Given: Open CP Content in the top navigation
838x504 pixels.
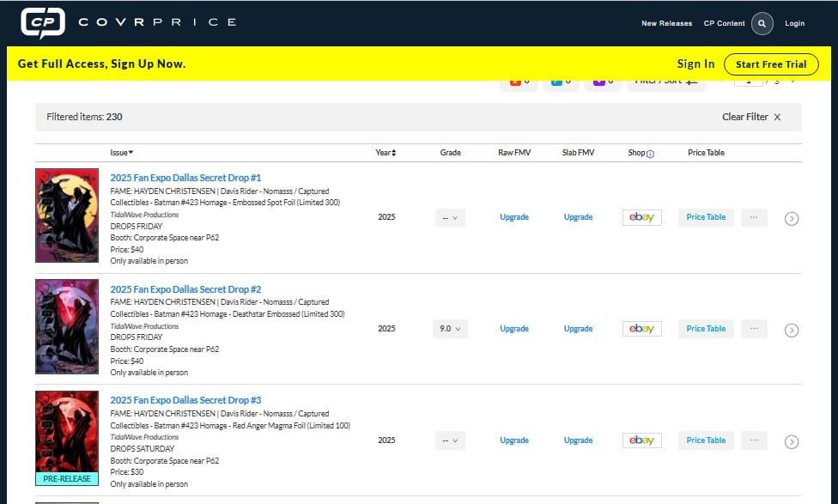Looking at the screenshot, I should click(x=724, y=23).
